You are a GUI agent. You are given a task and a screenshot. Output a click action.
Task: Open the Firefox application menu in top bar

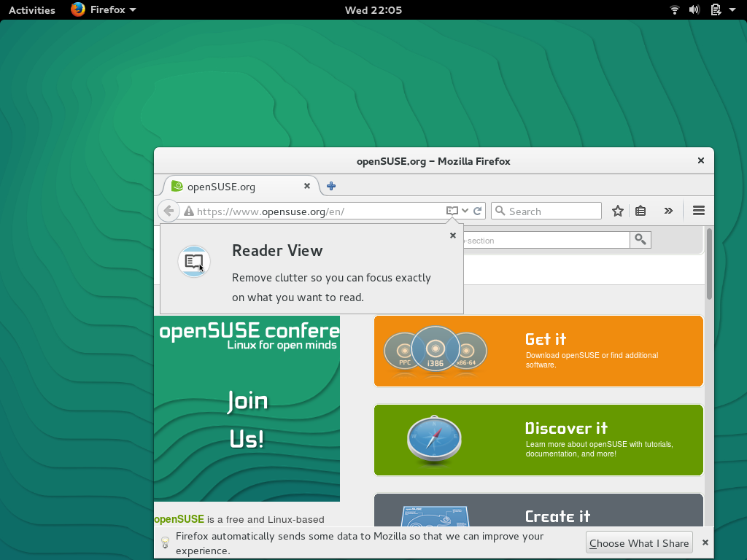(104, 9)
